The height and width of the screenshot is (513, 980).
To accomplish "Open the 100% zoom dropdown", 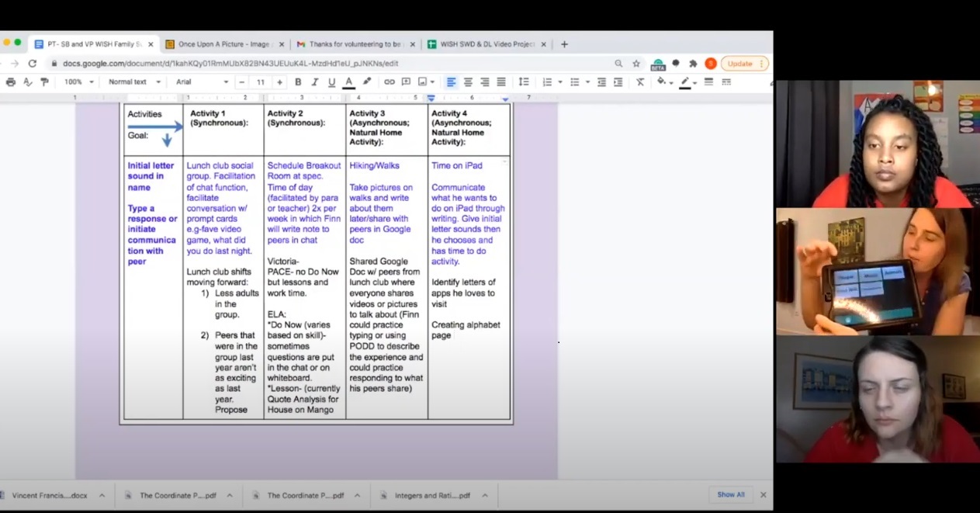I will [78, 82].
